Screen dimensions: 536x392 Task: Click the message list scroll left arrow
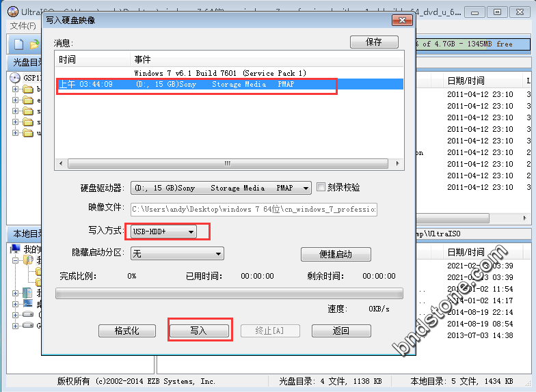(x=61, y=164)
